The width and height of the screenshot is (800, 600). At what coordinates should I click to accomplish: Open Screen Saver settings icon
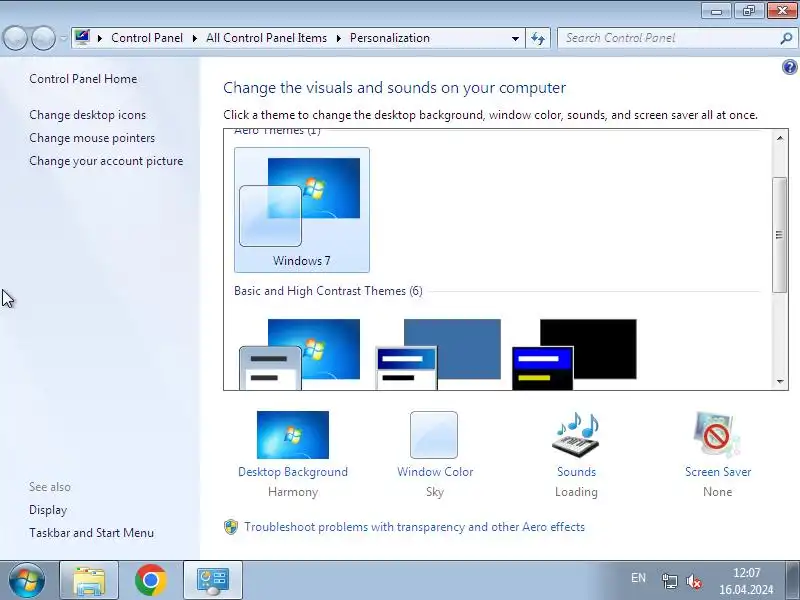[x=717, y=435]
